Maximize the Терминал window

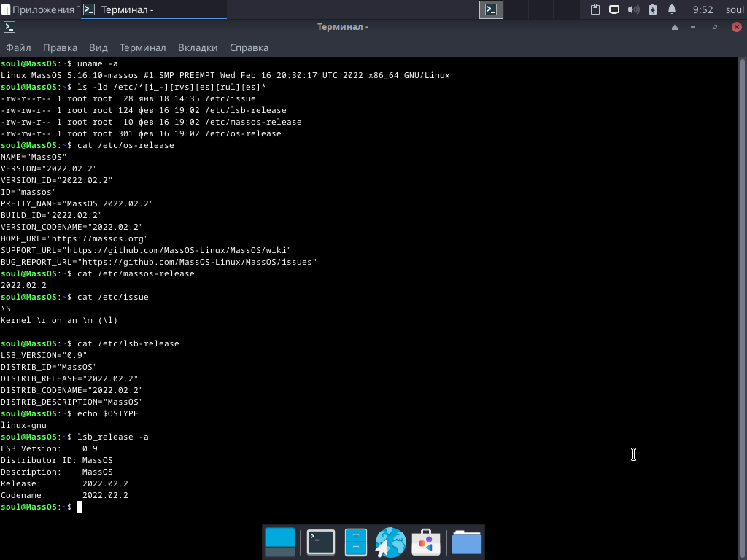[715, 27]
